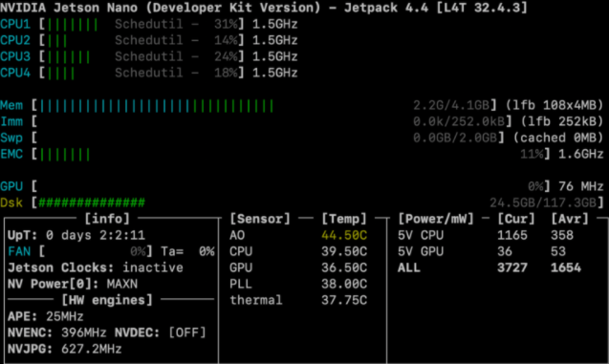Click the EMC 1.6GHz frequency

pos(580,155)
